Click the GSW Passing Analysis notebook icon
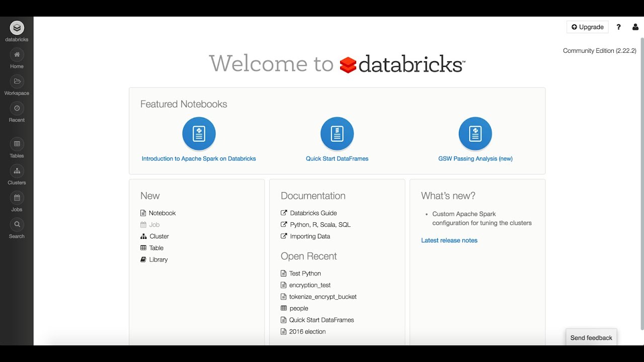The width and height of the screenshot is (644, 362). pyautogui.click(x=475, y=134)
